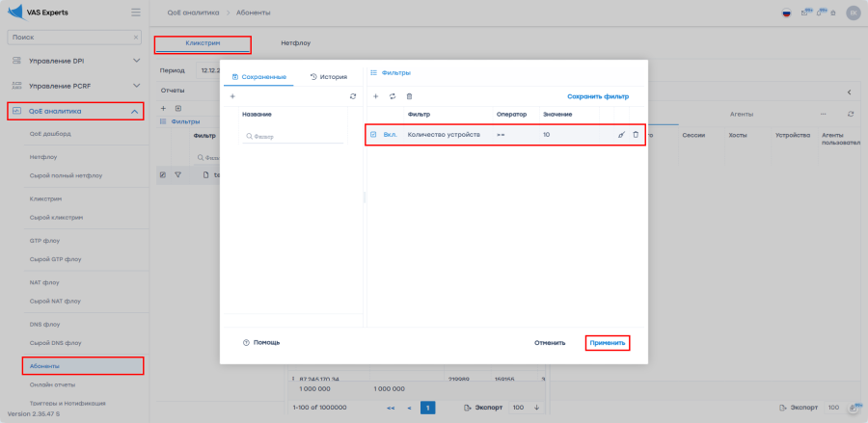Open Помощь in the dialog footer
Screen dimensions: 868x423
[x=261, y=342]
